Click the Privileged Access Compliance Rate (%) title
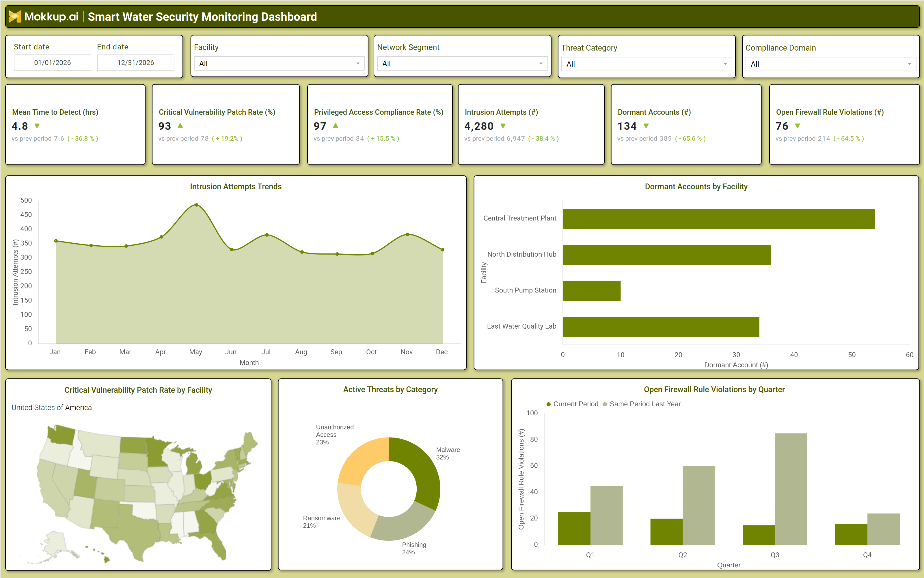Screen dimensions: 924x578 tap(378, 112)
